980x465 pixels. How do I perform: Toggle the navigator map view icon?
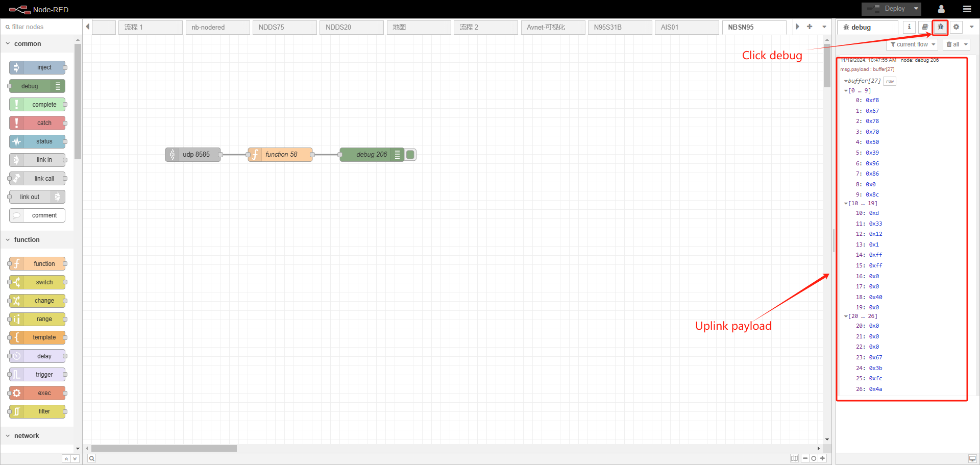coord(795,458)
